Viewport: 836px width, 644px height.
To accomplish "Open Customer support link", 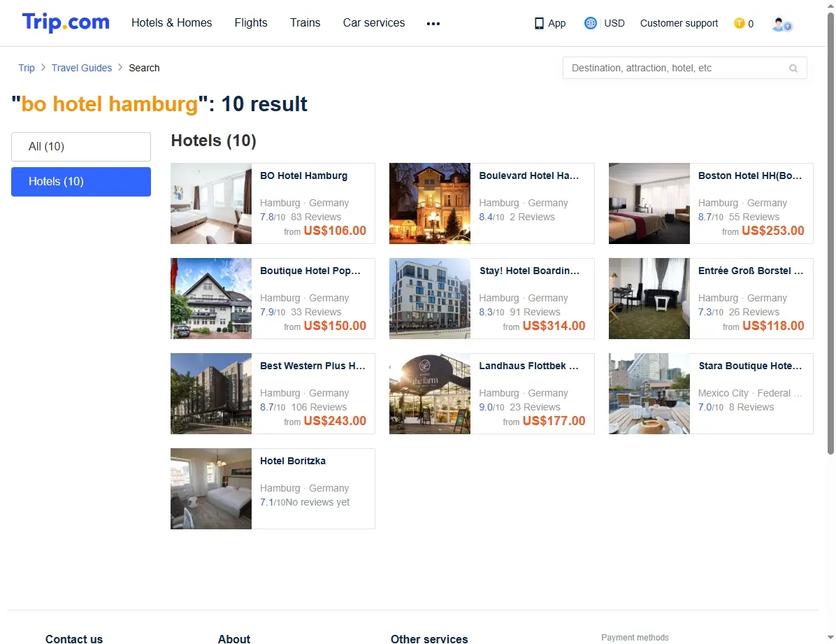I will point(679,24).
